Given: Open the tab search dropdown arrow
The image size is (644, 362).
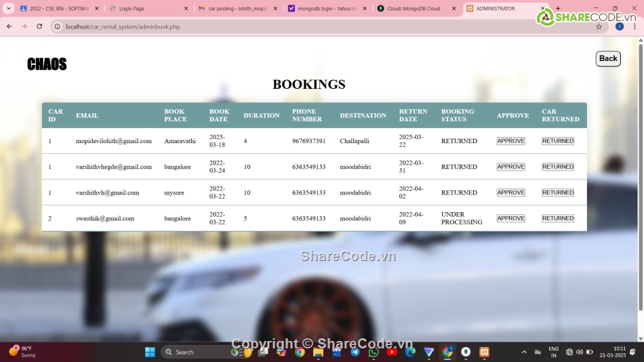Looking at the screenshot, I should pyautogui.click(x=9, y=9).
